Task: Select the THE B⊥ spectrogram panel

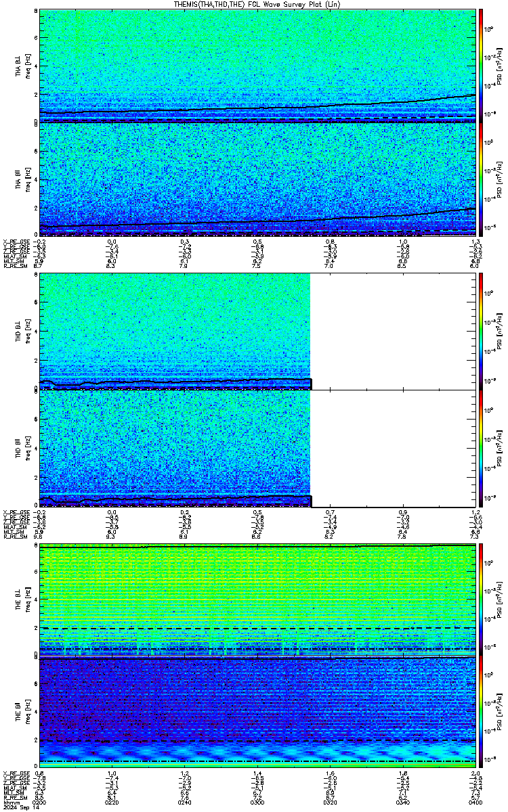Action: (x=257, y=600)
